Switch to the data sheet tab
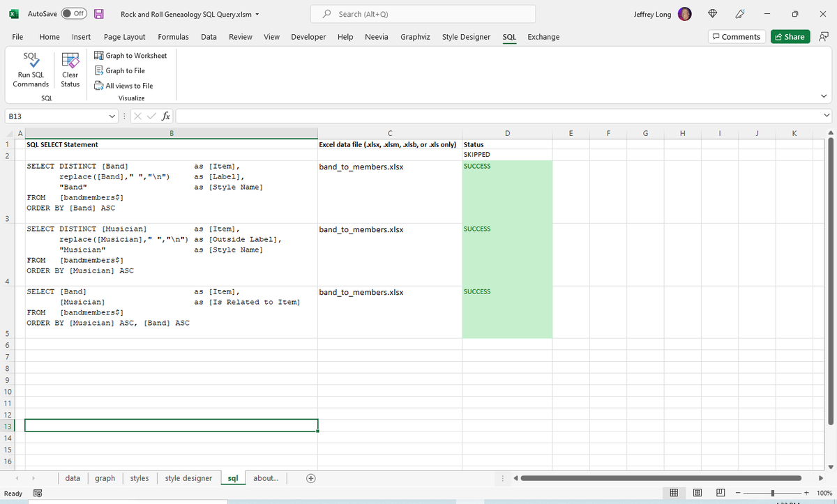Viewport: 837px width, 504px height. pyautogui.click(x=73, y=478)
